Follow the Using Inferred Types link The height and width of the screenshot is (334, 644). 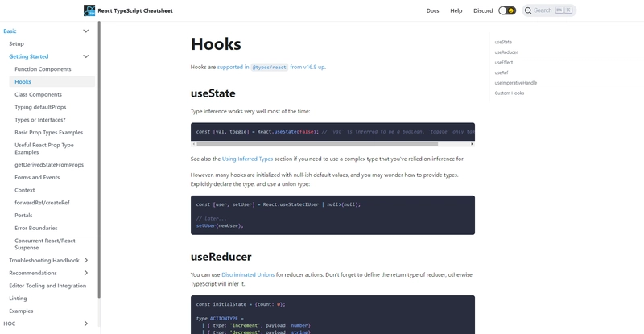point(247,159)
